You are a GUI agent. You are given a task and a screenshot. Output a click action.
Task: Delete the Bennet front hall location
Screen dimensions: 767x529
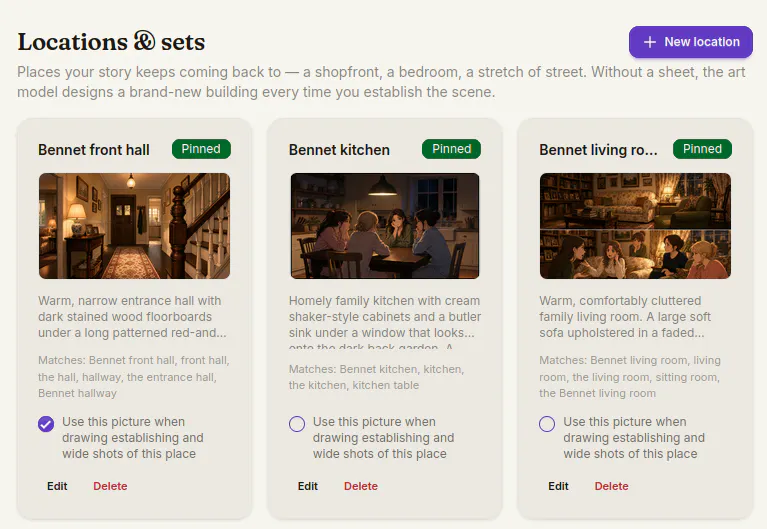110,486
